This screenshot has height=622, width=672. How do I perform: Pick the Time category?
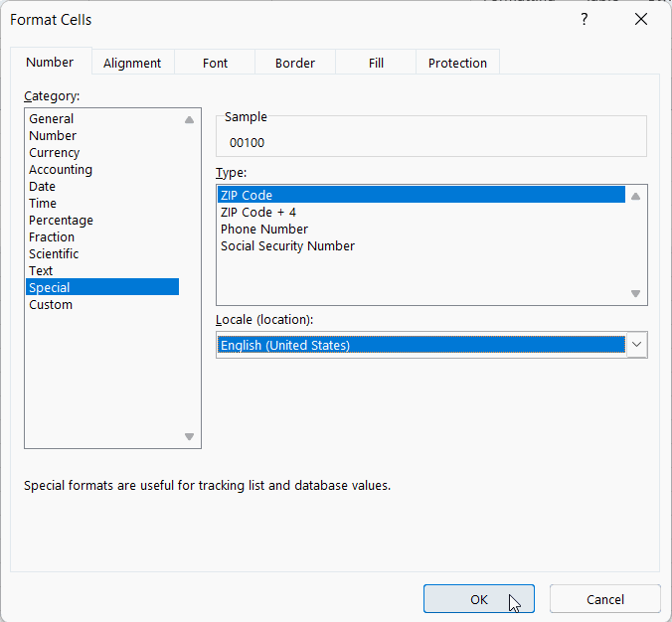click(102, 203)
